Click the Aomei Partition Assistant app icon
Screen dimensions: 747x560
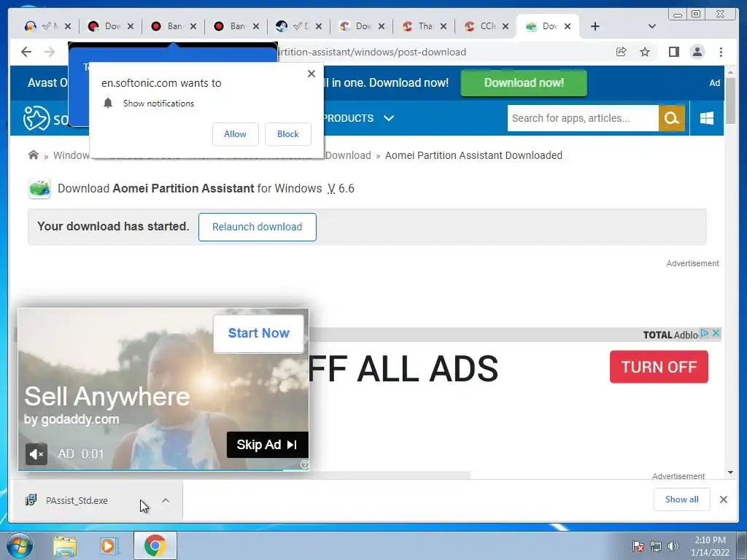coord(39,189)
